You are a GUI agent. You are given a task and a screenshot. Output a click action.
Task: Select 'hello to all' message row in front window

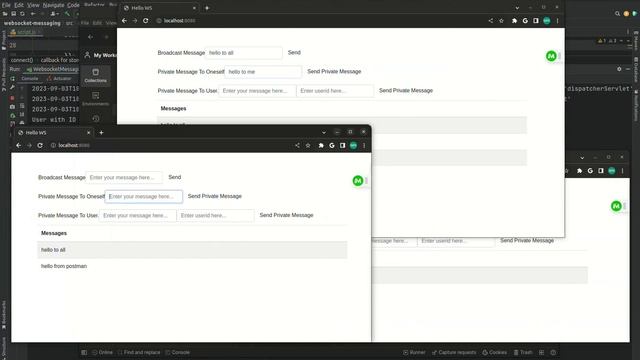pyautogui.click(x=192, y=250)
